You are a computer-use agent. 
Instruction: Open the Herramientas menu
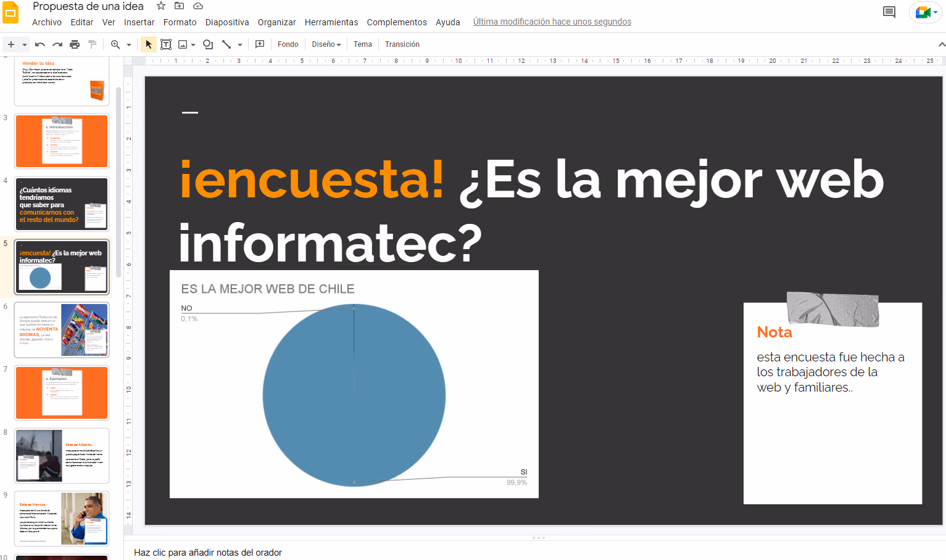[x=331, y=22]
